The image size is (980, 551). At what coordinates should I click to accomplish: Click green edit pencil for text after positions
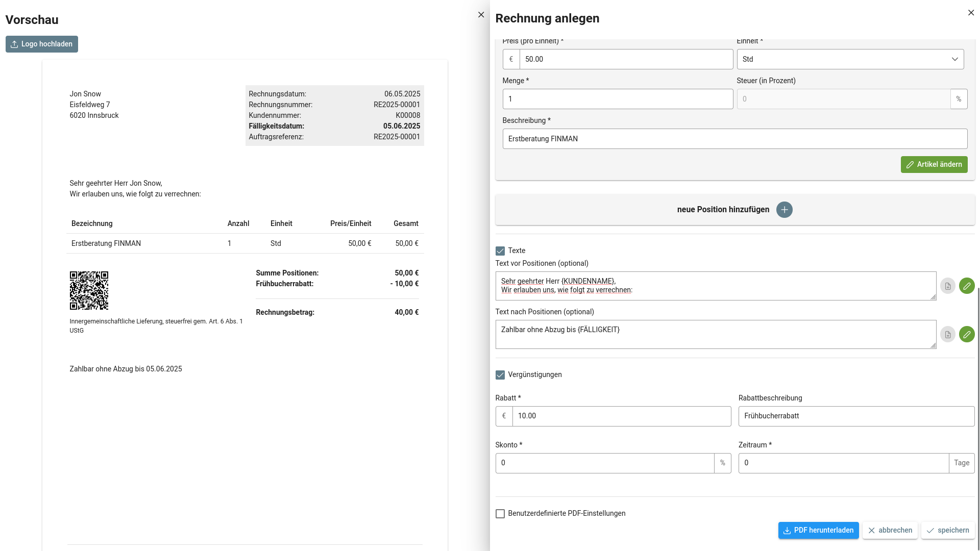point(966,334)
